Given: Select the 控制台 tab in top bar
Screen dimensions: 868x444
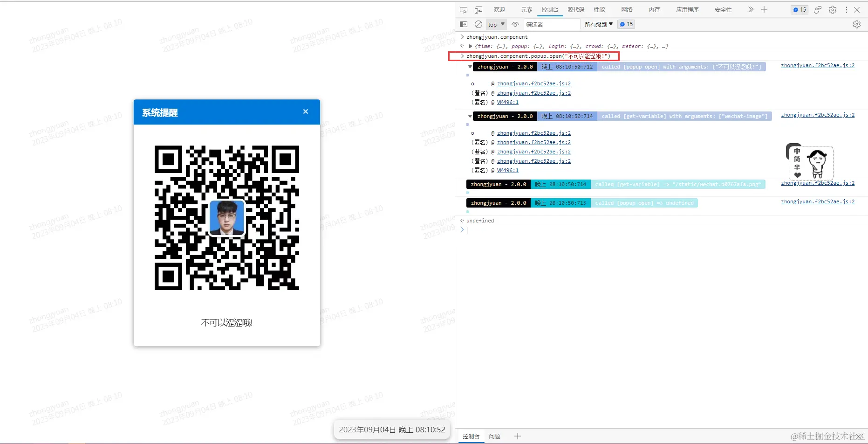Looking at the screenshot, I should pyautogui.click(x=550, y=10).
